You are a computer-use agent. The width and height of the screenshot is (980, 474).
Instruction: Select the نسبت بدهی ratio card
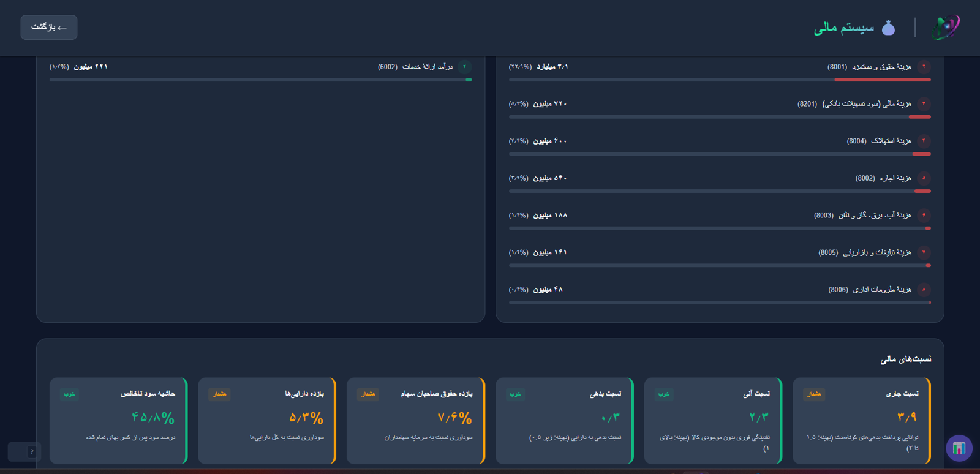[x=564, y=421]
